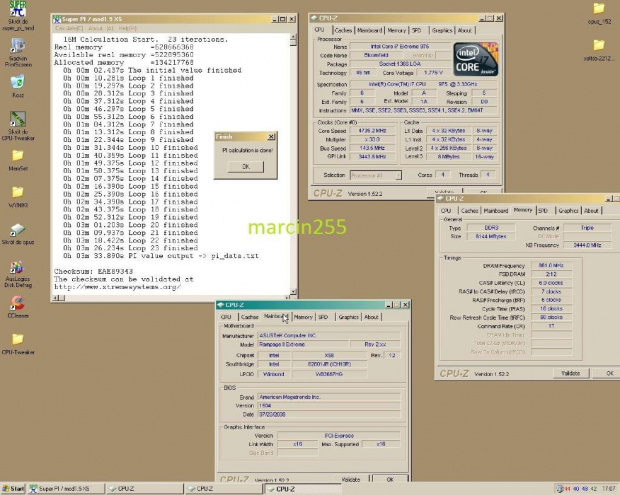Viewport: 620px width, 495px height.
Task: Click the system tray temperature icons
Action: click(579, 489)
